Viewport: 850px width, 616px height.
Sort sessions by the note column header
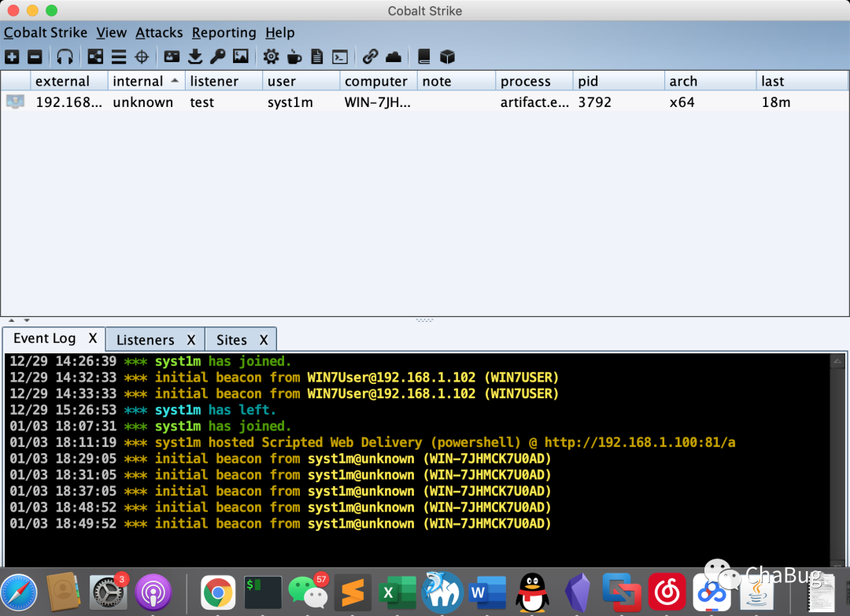coord(456,81)
